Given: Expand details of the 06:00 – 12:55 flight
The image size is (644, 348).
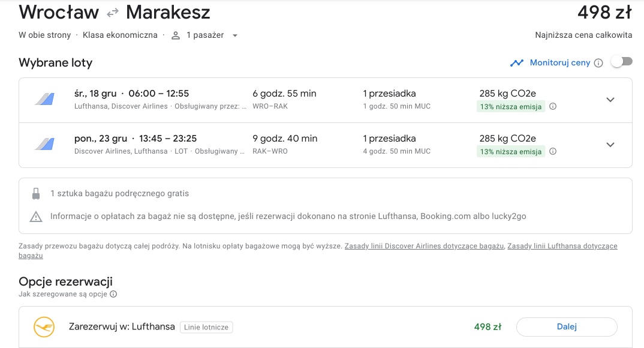Looking at the screenshot, I should (x=610, y=100).
